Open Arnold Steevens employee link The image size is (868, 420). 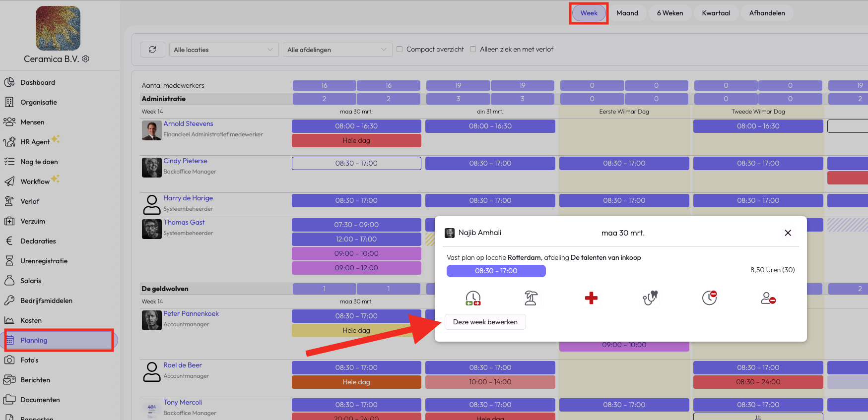[189, 124]
